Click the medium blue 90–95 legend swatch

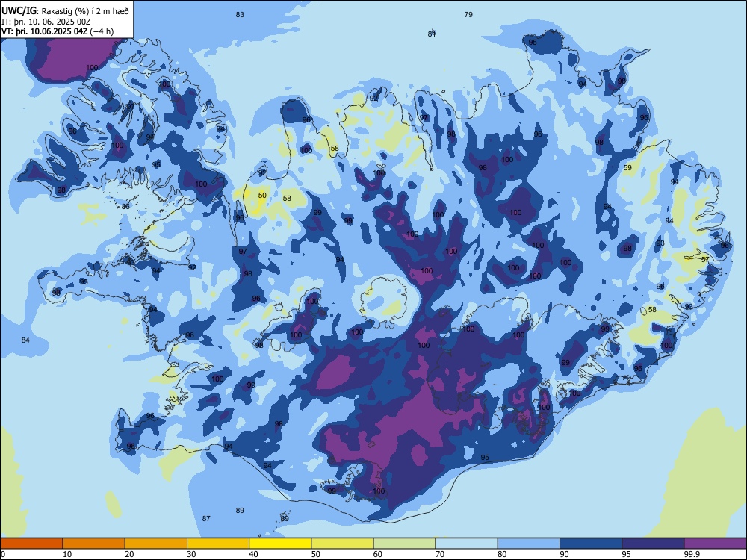[591, 544]
